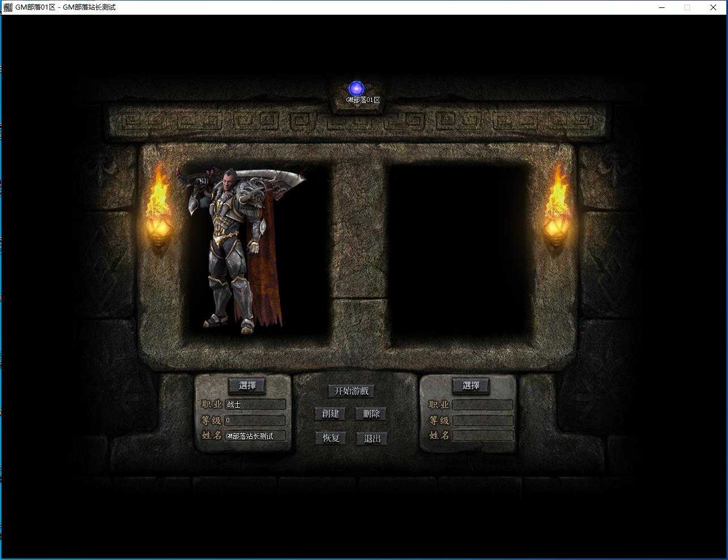Click the empty right character alcove
This screenshot has height=560, width=728.
point(459,255)
